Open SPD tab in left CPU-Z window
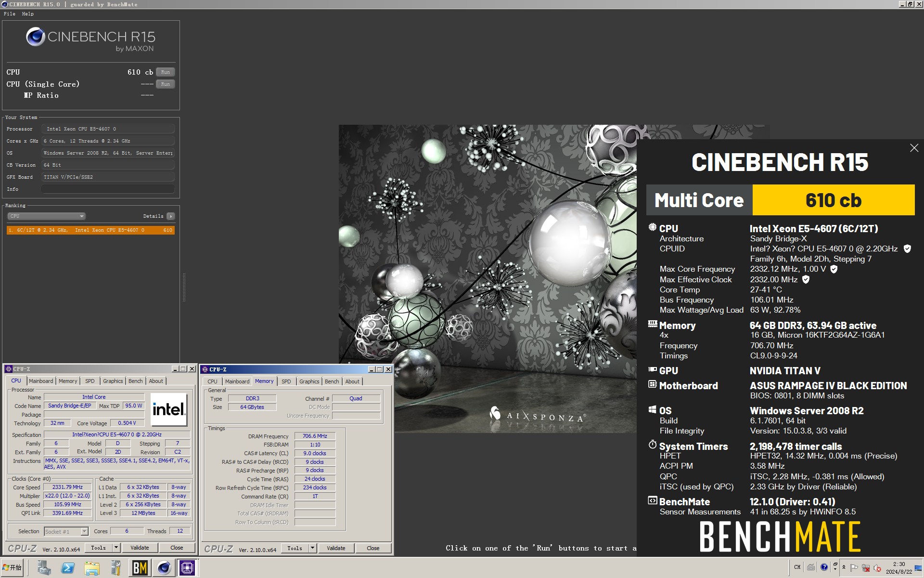The width and height of the screenshot is (924, 578). (90, 381)
